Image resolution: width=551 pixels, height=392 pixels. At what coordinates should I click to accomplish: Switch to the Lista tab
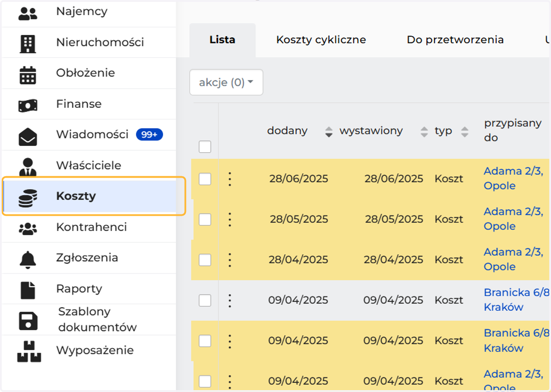pyautogui.click(x=222, y=40)
